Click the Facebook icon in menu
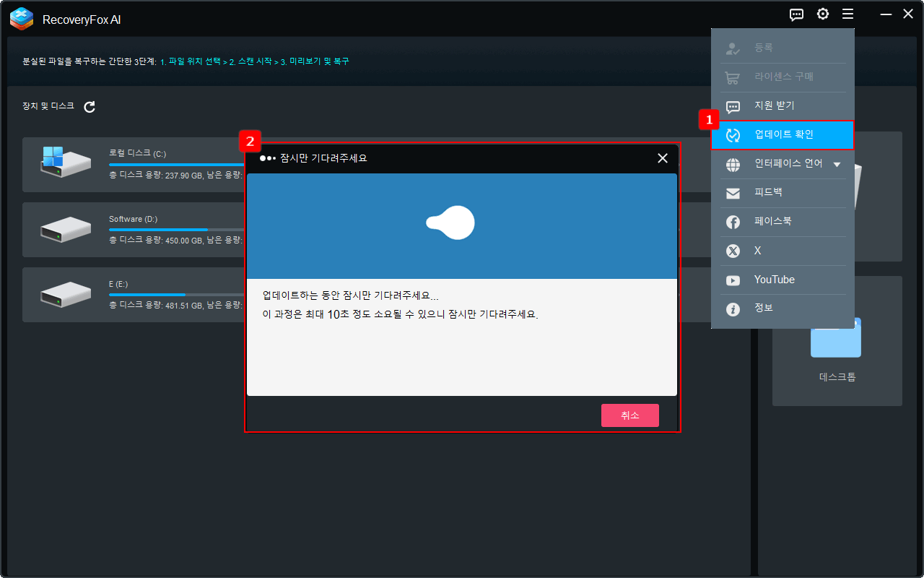Screen dimensions: 924x578 tap(733, 222)
